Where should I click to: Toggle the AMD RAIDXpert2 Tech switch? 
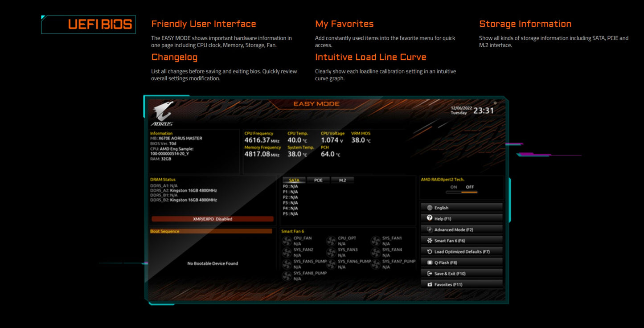click(462, 193)
